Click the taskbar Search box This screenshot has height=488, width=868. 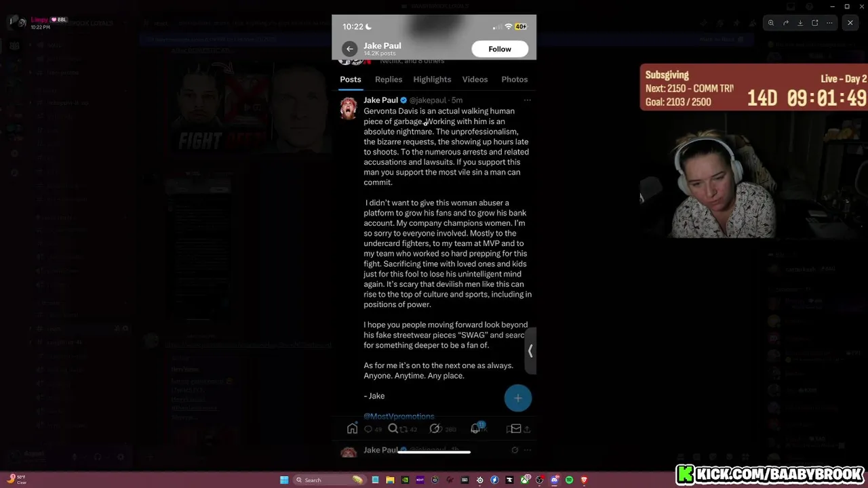coord(330,480)
